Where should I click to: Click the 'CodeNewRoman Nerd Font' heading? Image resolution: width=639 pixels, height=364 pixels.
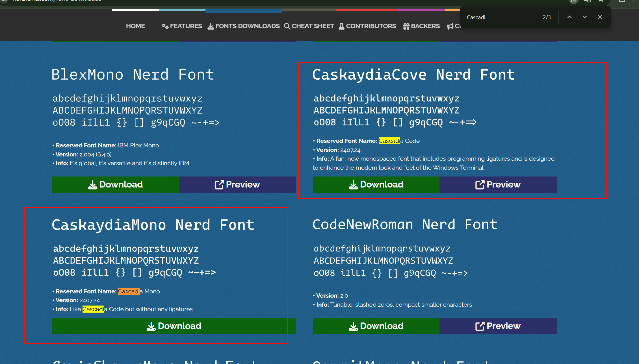tap(405, 224)
